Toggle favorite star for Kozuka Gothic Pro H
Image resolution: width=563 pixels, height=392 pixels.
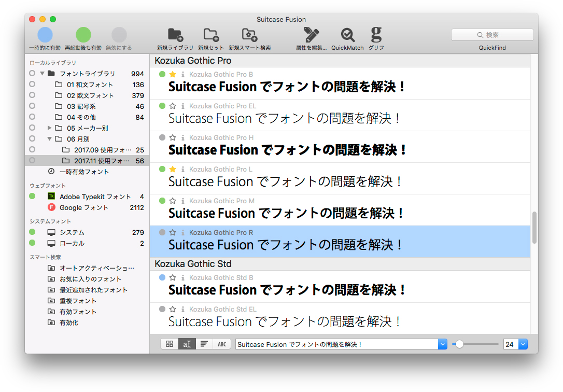(x=173, y=137)
